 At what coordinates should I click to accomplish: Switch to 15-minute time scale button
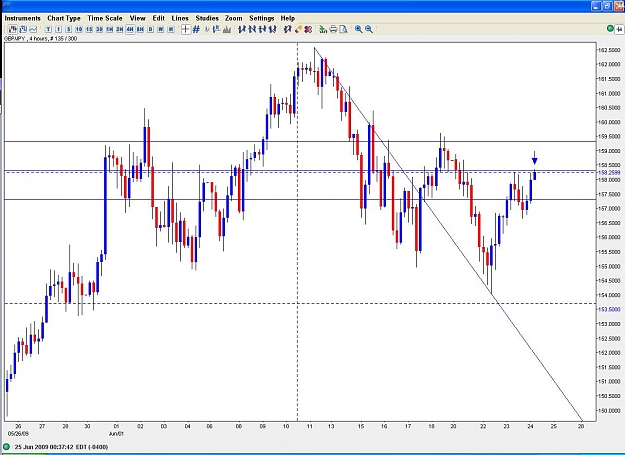89,29
